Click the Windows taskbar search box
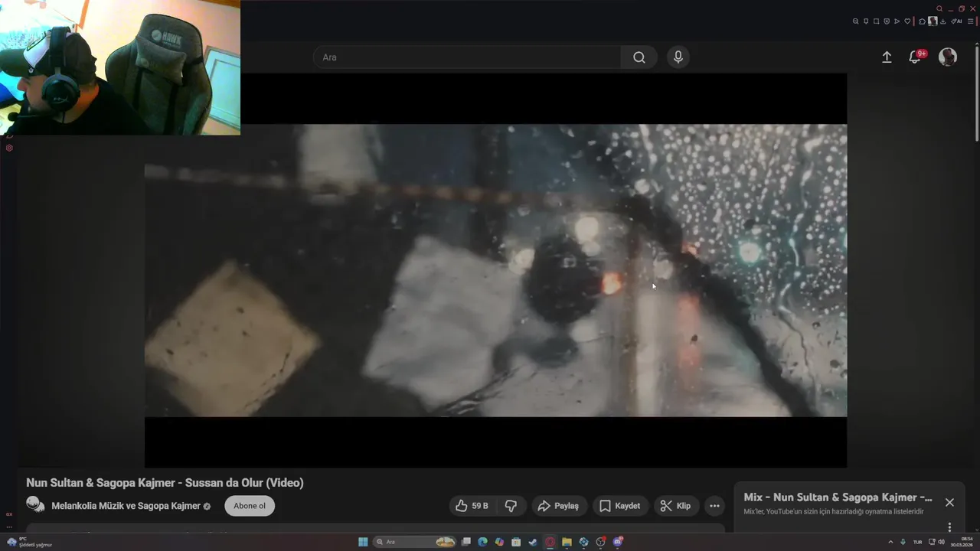The height and width of the screenshot is (551, 980). (x=414, y=542)
